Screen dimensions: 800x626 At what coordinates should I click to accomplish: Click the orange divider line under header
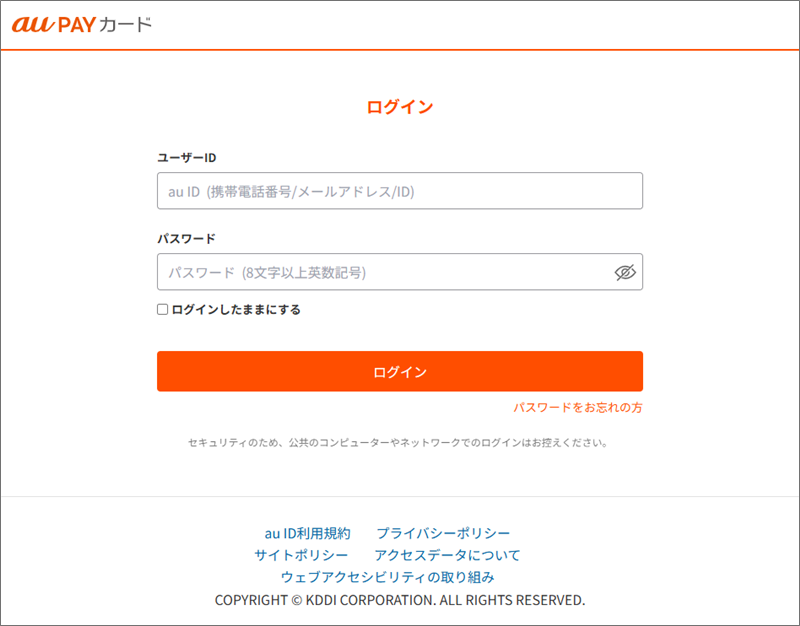pyautogui.click(x=400, y=49)
